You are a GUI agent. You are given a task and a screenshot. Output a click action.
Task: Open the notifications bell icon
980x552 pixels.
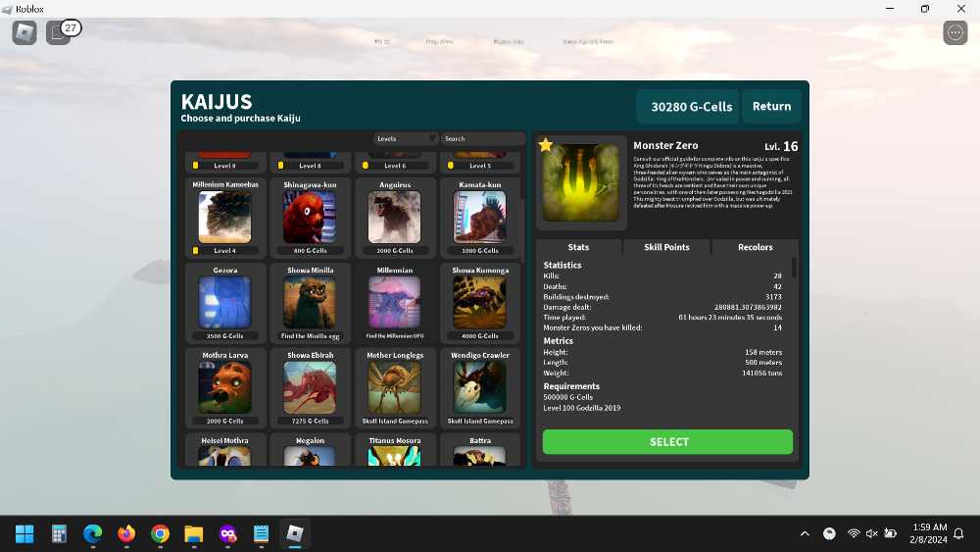click(958, 534)
